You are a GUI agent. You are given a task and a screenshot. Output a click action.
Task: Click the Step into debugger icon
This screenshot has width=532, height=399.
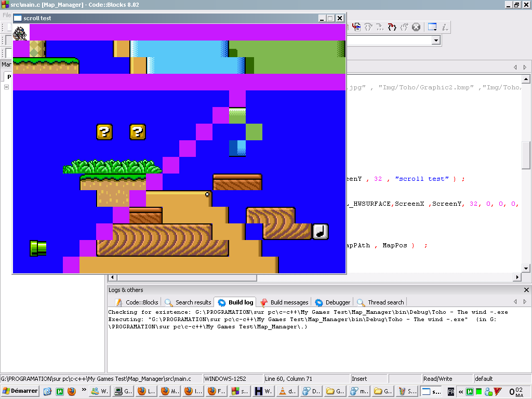point(392,27)
